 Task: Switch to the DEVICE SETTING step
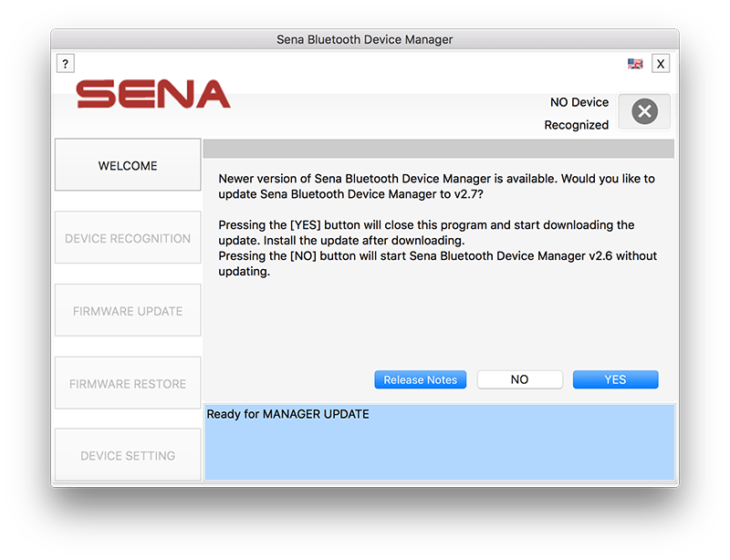pyautogui.click(x=128, y=455)
